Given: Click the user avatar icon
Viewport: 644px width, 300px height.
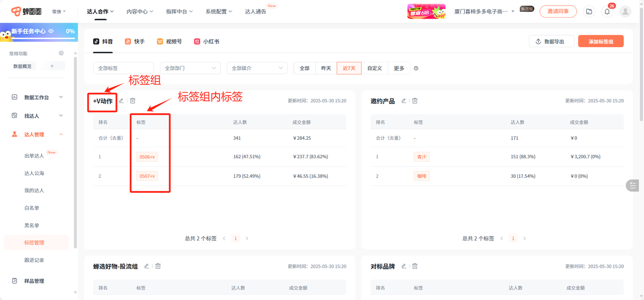Looking at the screenshot, I should pyautogui.click(x=625, y=12).
